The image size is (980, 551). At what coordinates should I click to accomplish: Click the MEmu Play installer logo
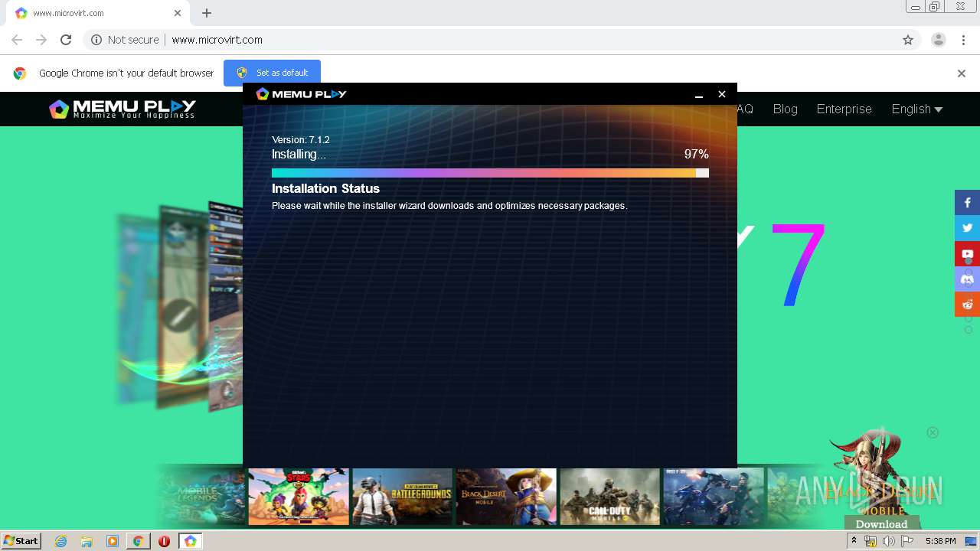(x=301, y=93)
